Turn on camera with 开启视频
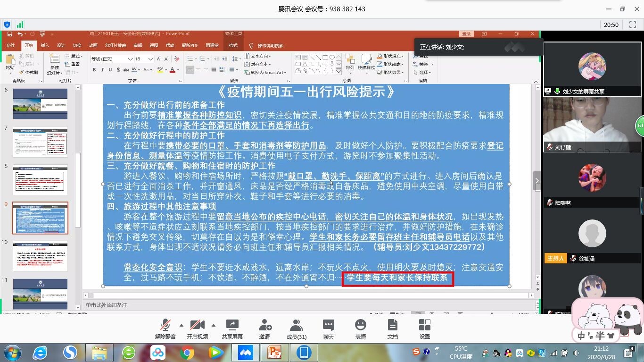 coord(197,328)
